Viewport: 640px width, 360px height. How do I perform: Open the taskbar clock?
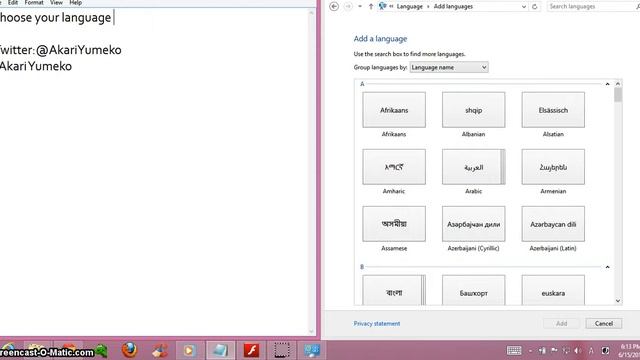click(x=629, y=351)
